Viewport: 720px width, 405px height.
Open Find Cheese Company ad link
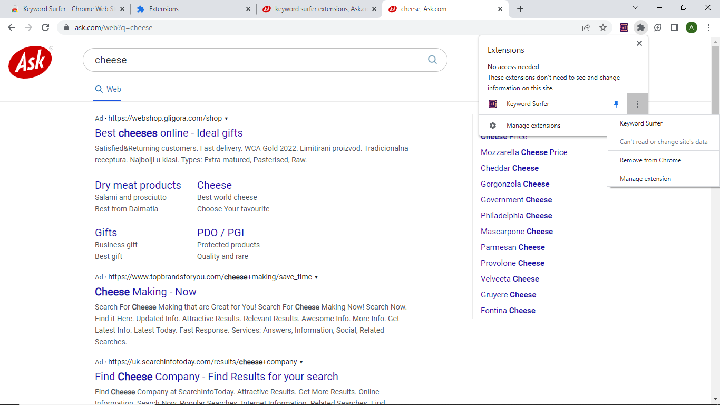click(216, 377)
